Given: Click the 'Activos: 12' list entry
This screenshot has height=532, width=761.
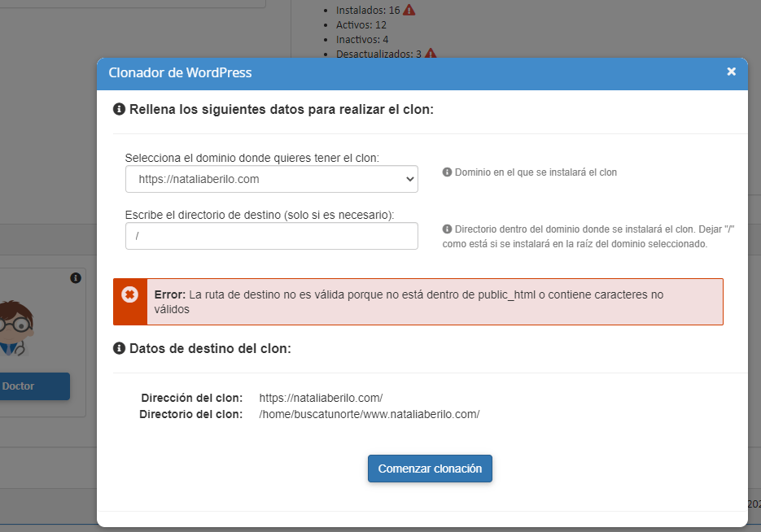Looking at the screenshot, I should (361, 24).
